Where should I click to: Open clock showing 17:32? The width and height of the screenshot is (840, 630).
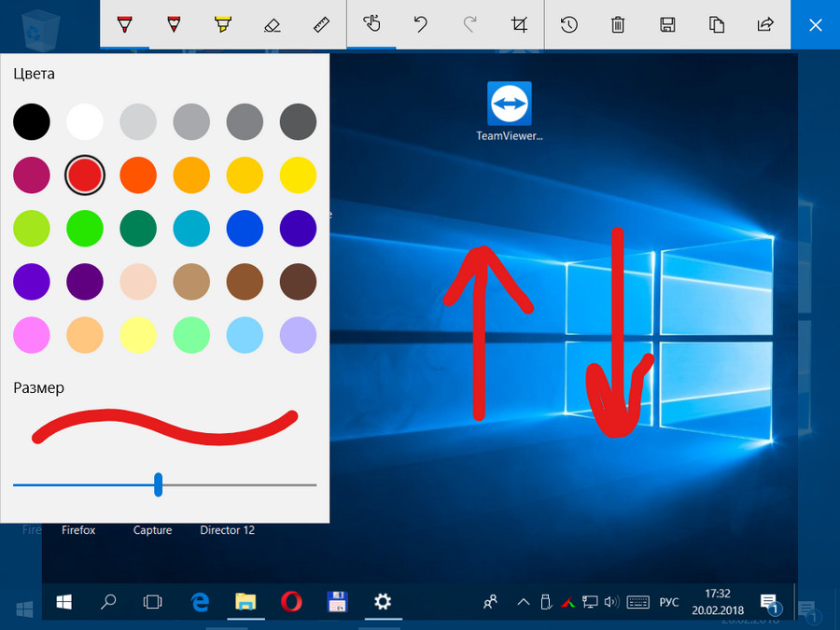718,602
